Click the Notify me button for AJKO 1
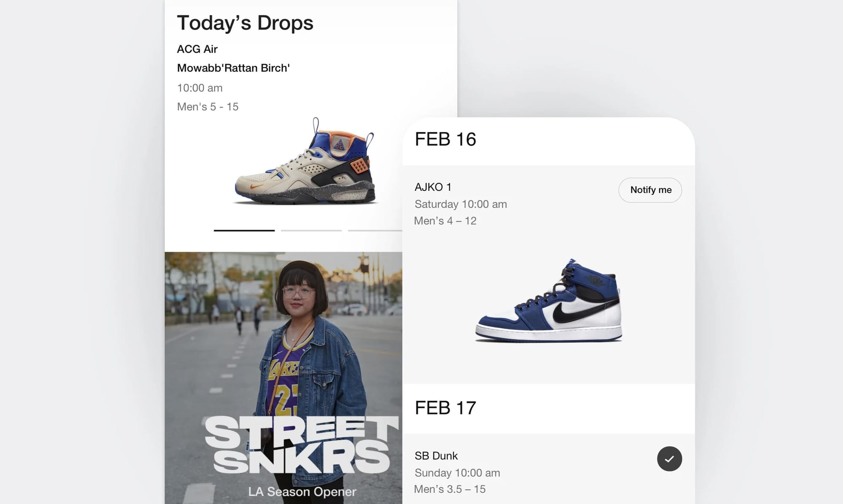This screenshot has width=843, height=504. point(650,190)
